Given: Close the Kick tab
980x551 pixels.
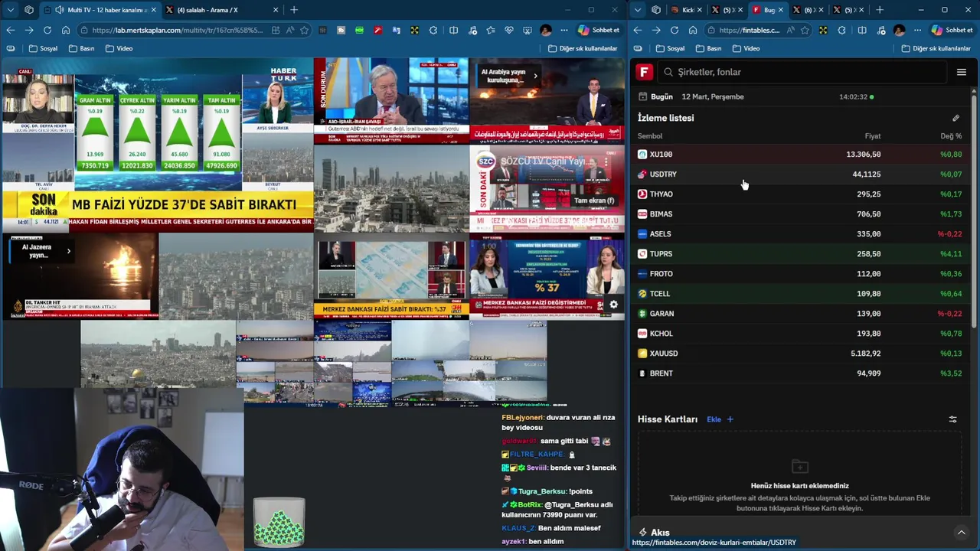Looking at the screenshot, I should (x=700, y=10).
